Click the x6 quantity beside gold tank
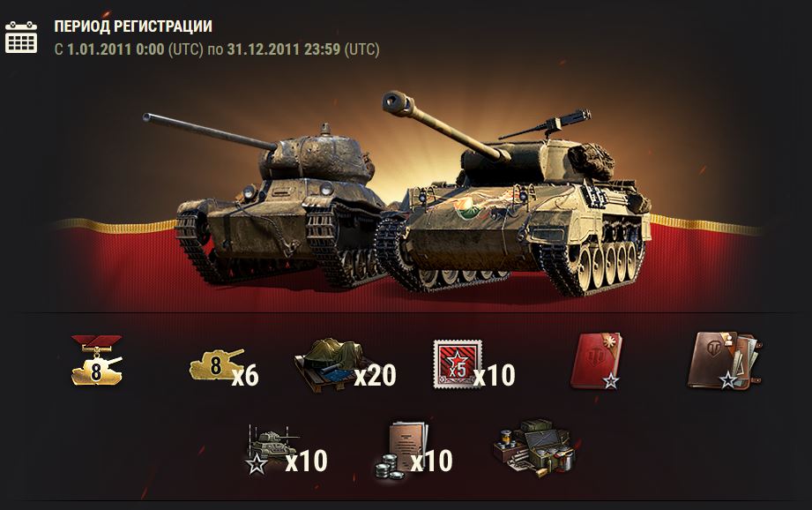812x510 pixels. tap(245, 376)
